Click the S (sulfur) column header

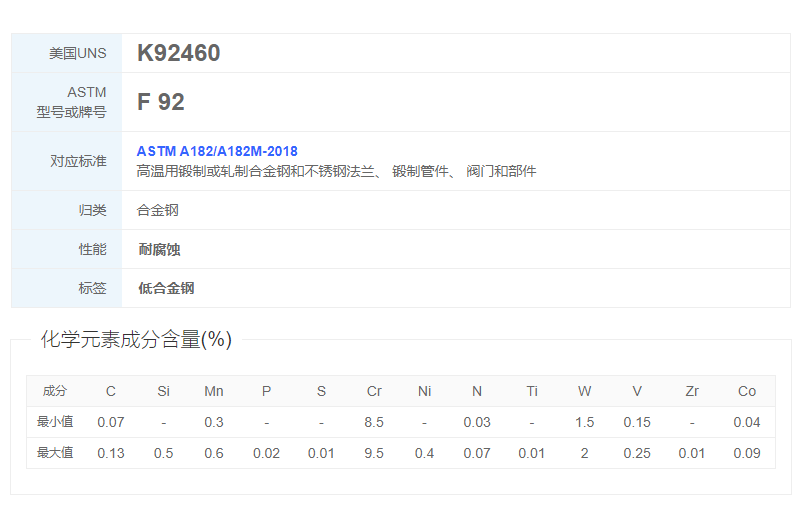pos(321,391)
